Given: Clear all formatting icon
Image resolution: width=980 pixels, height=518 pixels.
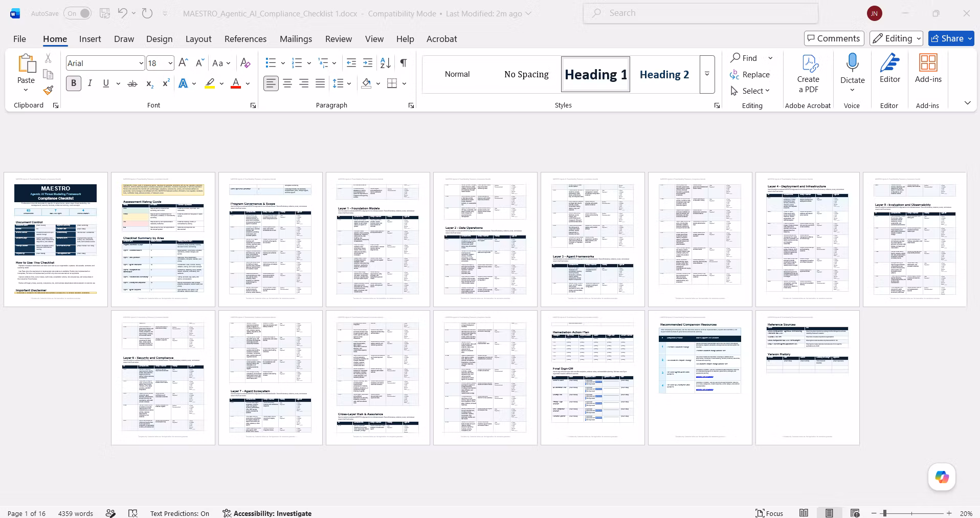Looking at the screenshot, I should pyautogui.click(x=245, y=63).
